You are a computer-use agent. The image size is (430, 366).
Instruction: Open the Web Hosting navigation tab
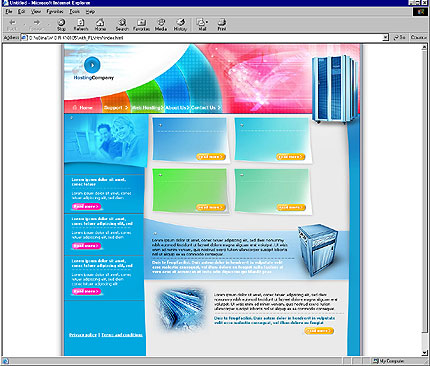tap(147, 108)
